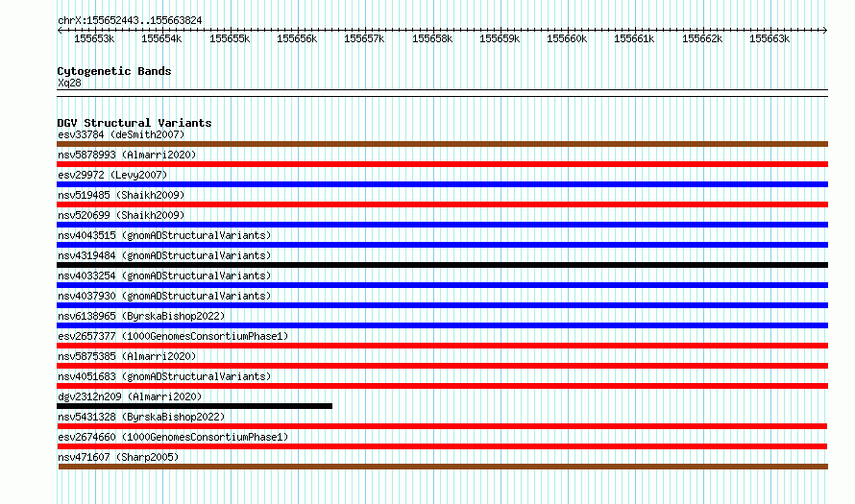Image resolution: width=855 pixels, height=504 pixels.
Task: Click the DGV Structural Variants track heading
Action: pyautogui.click(x=134, y=123)
